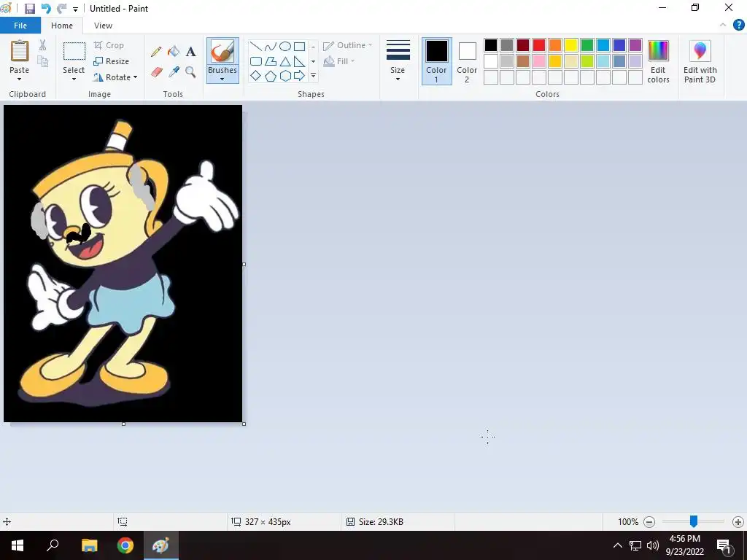Choose the Oval shape
The width and height of the screenshot is (747, 560).
coord(285,46)
